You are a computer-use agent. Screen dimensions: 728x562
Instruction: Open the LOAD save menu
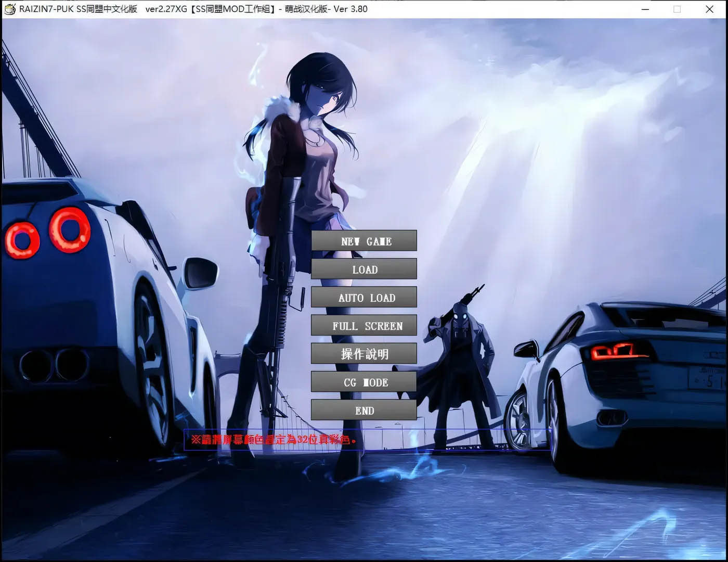364,269
